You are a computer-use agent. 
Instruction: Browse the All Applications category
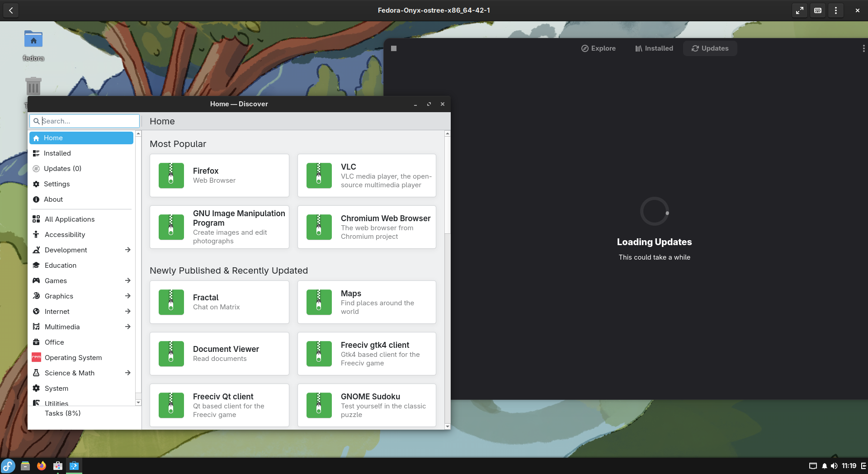81,219
